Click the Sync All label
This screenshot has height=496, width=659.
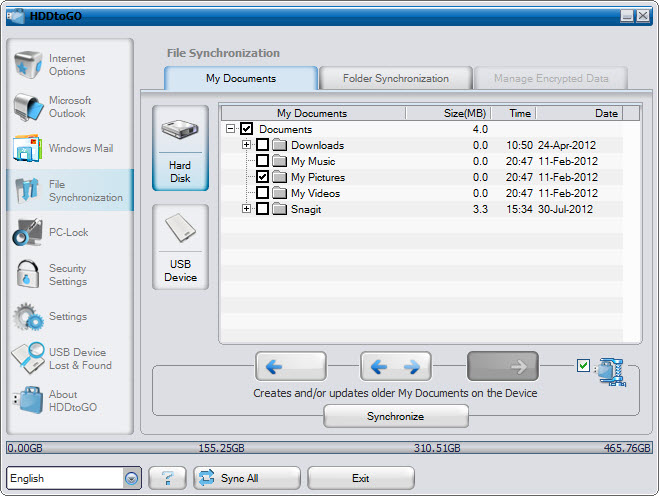coord(240,478)
